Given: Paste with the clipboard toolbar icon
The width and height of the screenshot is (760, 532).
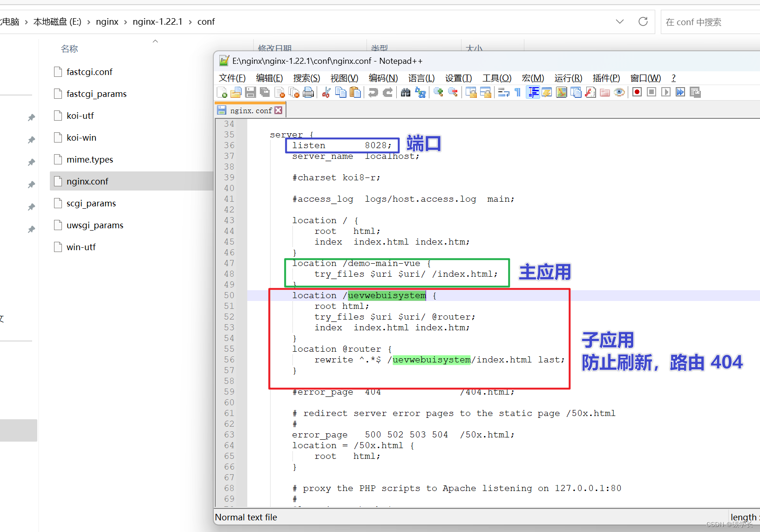Looking at the screenshot, I should (355, 92).
